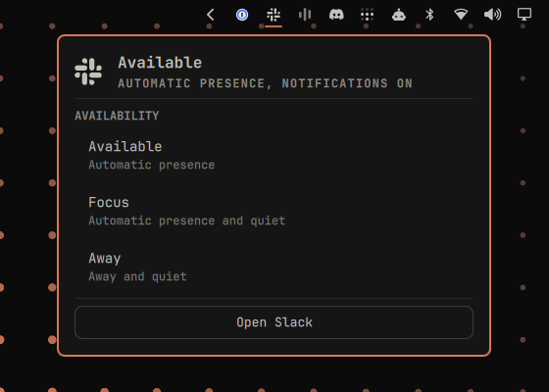549x392 pixels.
Task: Click the Away and quiet description
Action: (137, 276)
